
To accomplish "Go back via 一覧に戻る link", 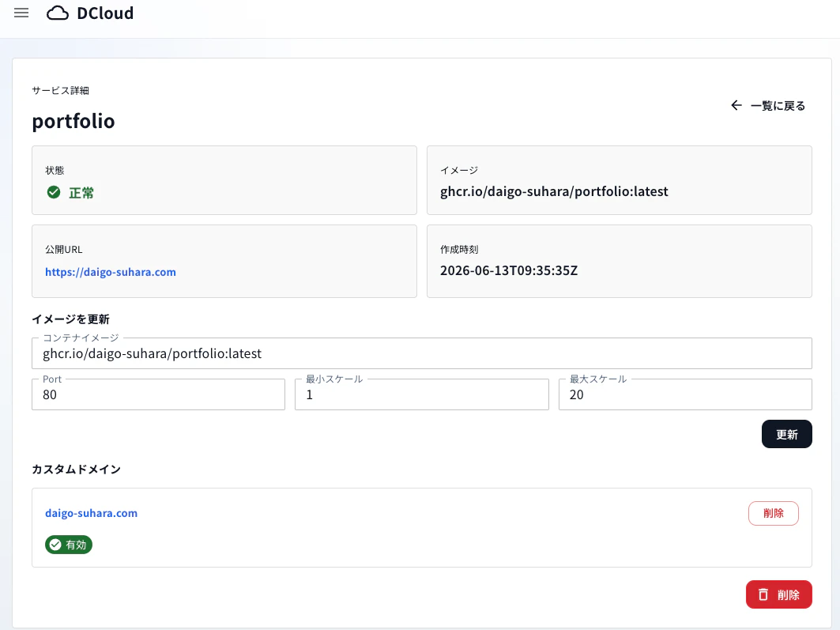I will coord(767,106).
